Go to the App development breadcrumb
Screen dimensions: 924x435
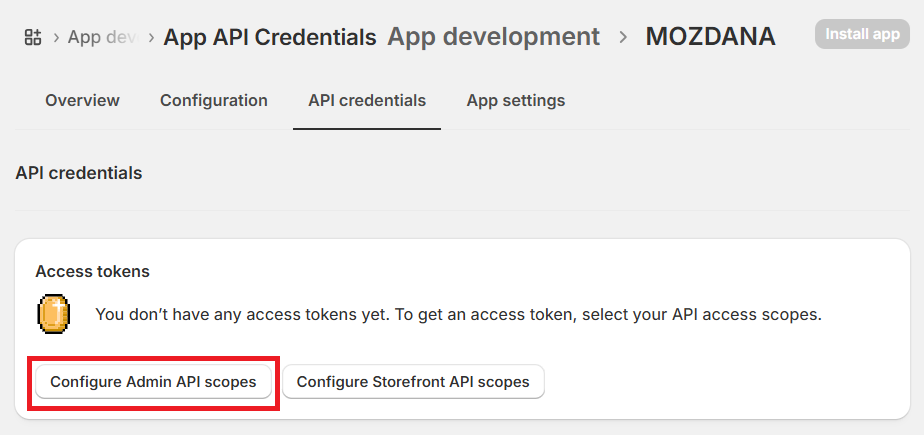(493, 37)
